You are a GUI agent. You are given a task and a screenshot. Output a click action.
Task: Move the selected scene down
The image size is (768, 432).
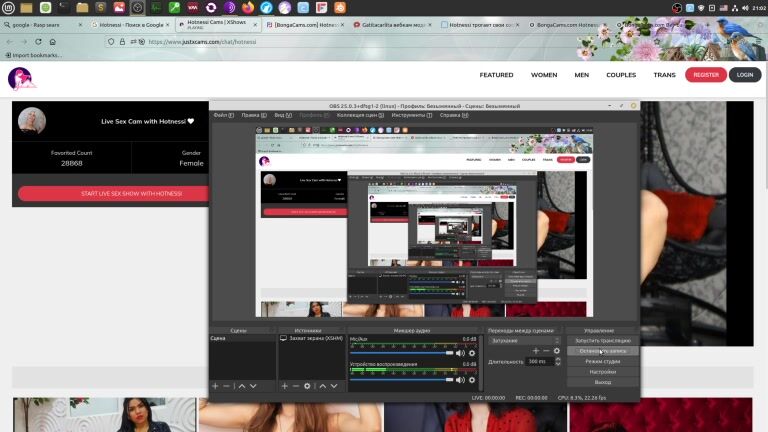pos(253,386)
